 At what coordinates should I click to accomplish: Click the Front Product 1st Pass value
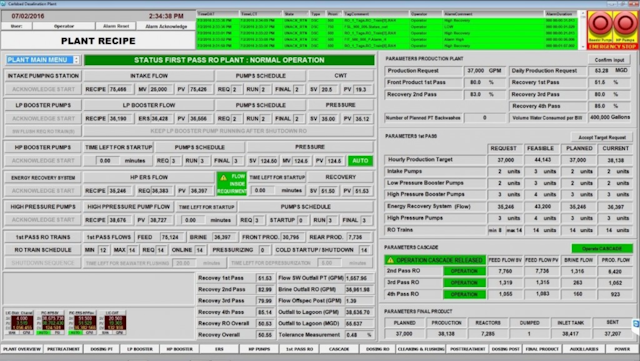point(485,82)
